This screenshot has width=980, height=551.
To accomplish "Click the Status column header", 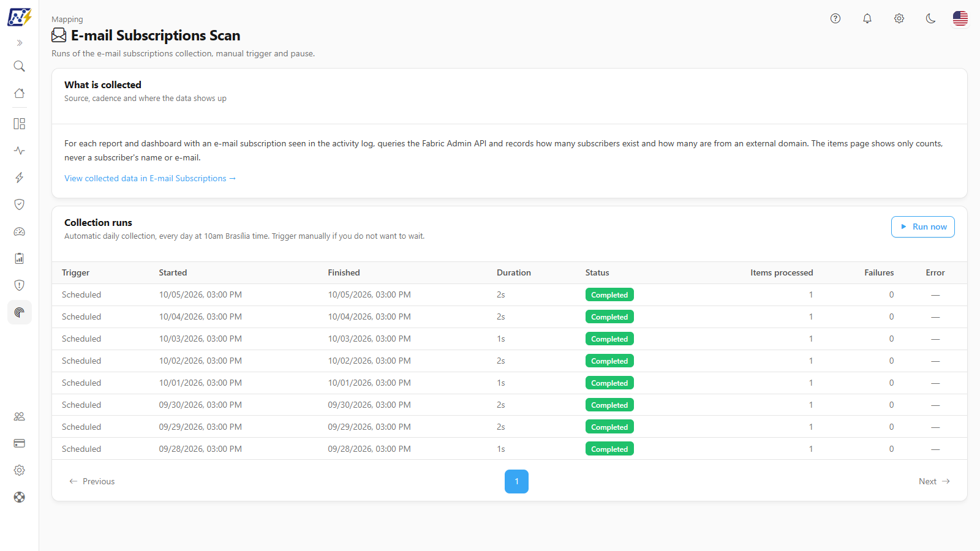I will pyautogui.click(x=597, y=272).
